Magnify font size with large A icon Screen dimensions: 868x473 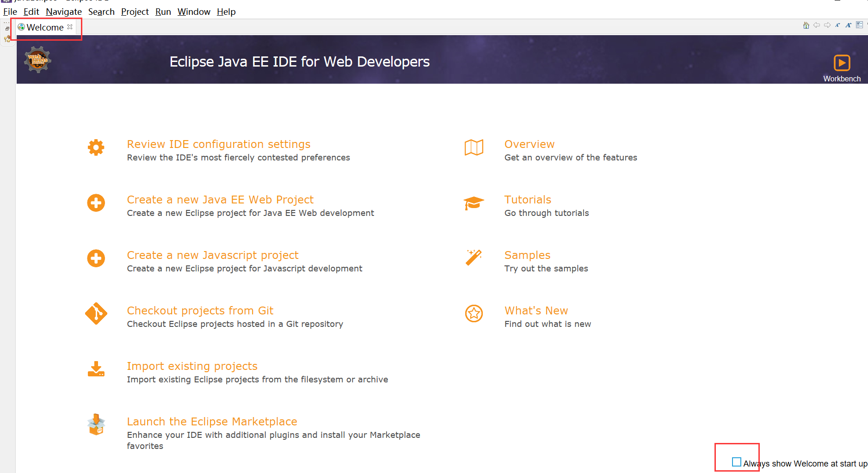pos(848,25)
